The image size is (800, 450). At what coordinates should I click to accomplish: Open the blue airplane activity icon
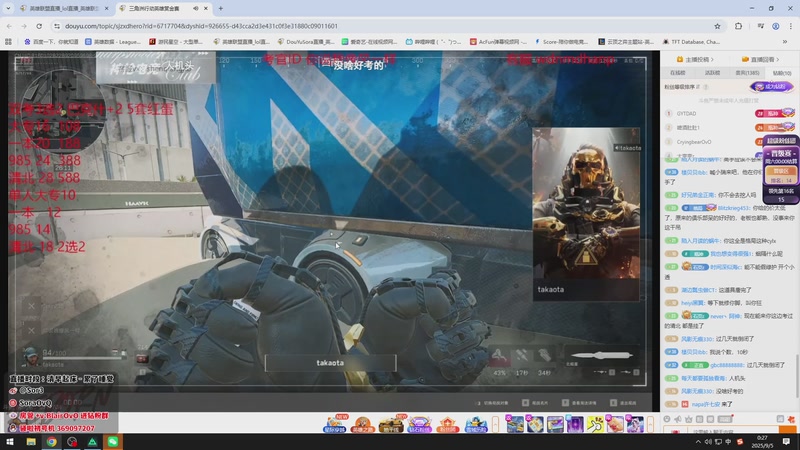[476, 424]
